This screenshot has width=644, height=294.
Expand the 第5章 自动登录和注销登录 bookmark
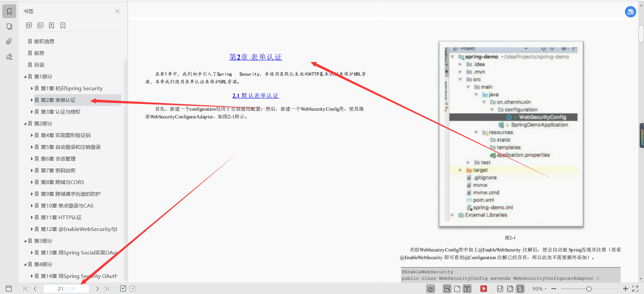tap(32, 147)
